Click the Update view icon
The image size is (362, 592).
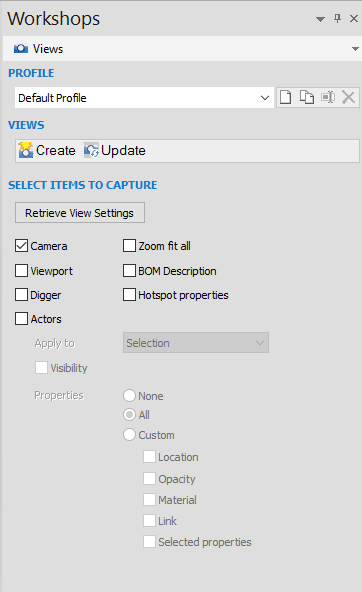click(x=91, y=151)
